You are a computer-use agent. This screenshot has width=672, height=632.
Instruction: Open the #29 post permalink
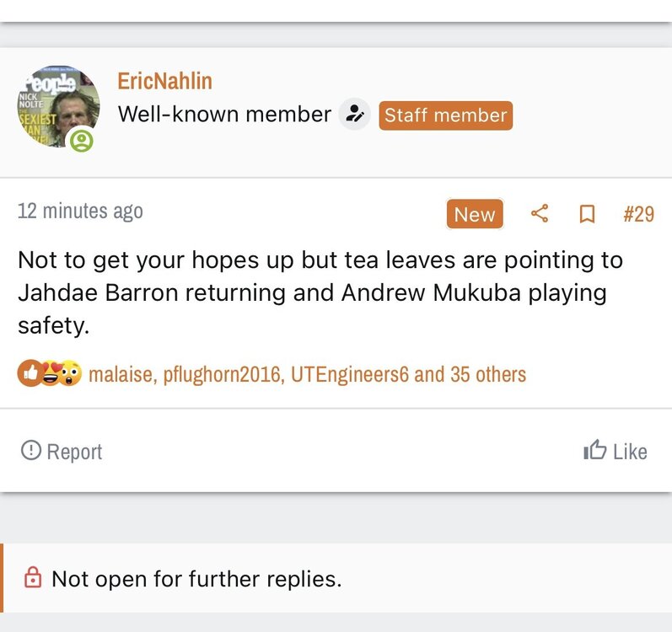click(638, 214)
